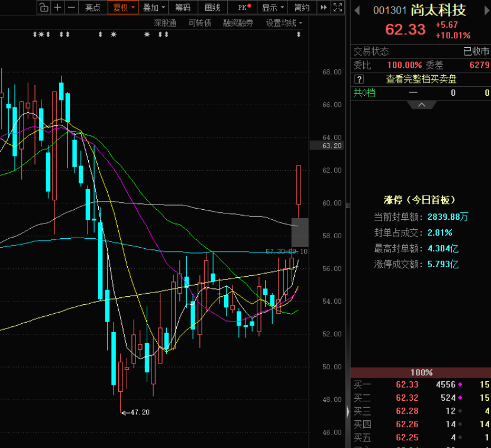
Task: Click the 63.20 crosshair price tag on axis
Action: 327,145
